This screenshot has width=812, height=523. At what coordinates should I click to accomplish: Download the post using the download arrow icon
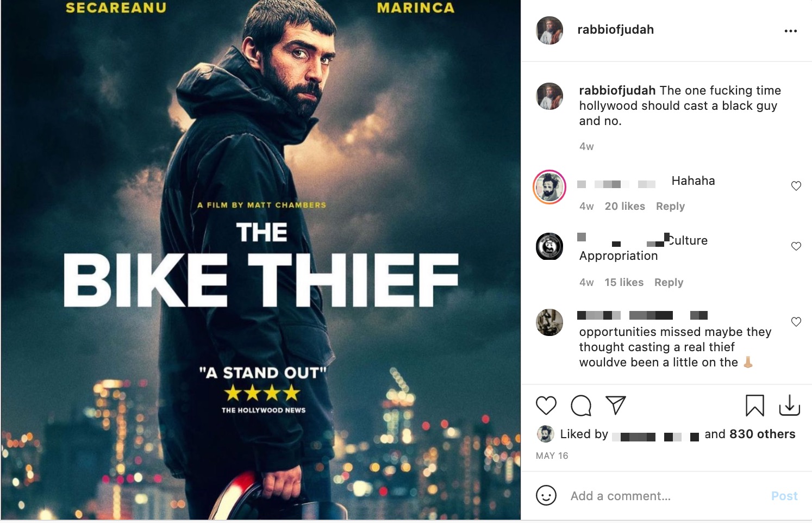click(x=790, y=406)
